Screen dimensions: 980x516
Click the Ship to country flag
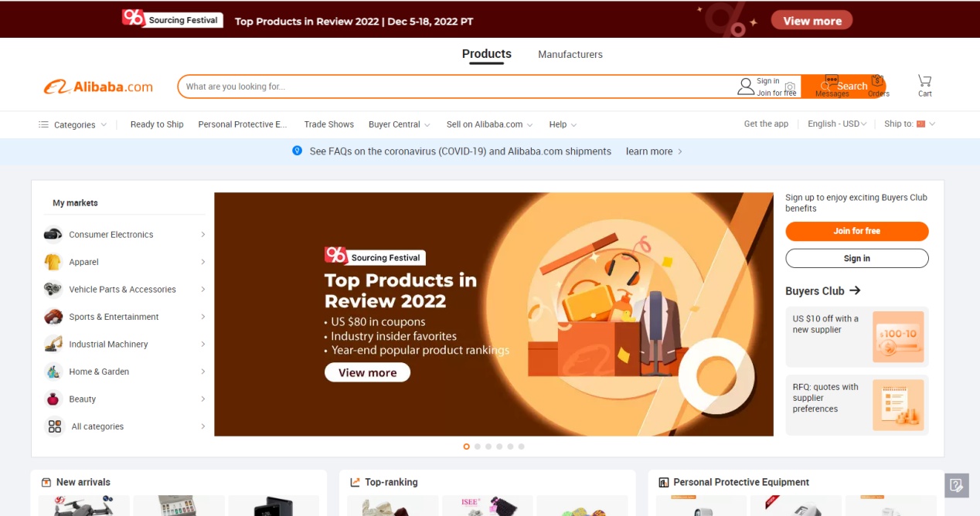click(920, 124)
